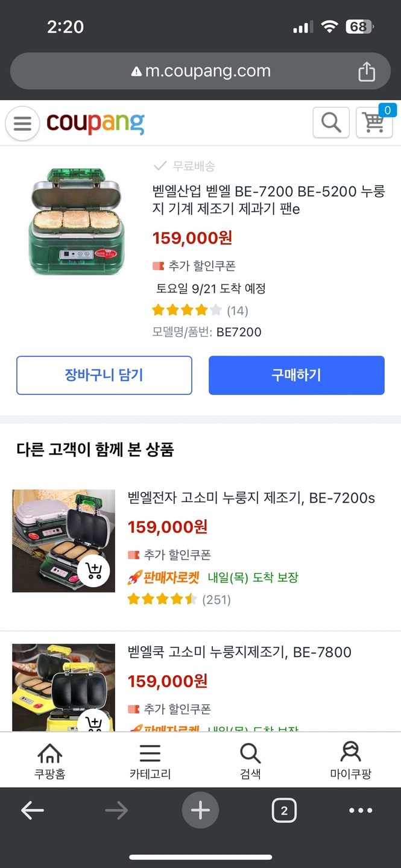Tap the search magnifier icon in header
Viewport: 401px width, 868px height.
pyautogui.click(x=331, y=123)
